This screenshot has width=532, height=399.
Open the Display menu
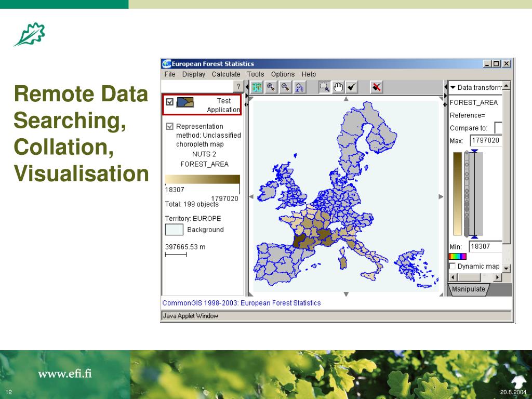tap(194, 74)
